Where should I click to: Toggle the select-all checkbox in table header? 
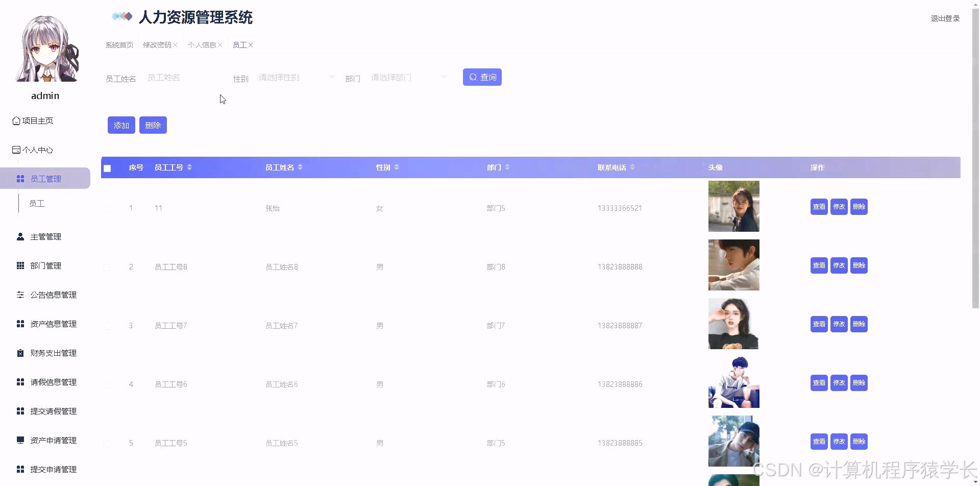click(107, 168)
